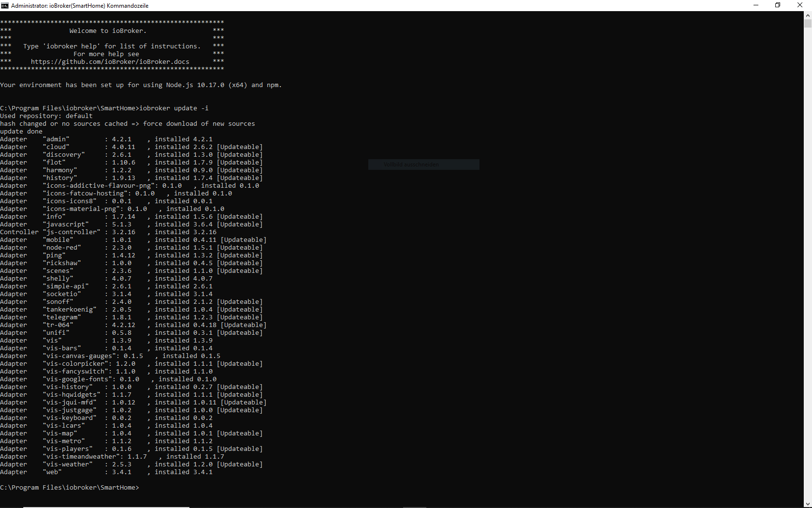Click the window title 'Administrator: ioBroker(SmartHome) Kommandozeile'
The image size is (812, 508).
click(x=80, y=6)
